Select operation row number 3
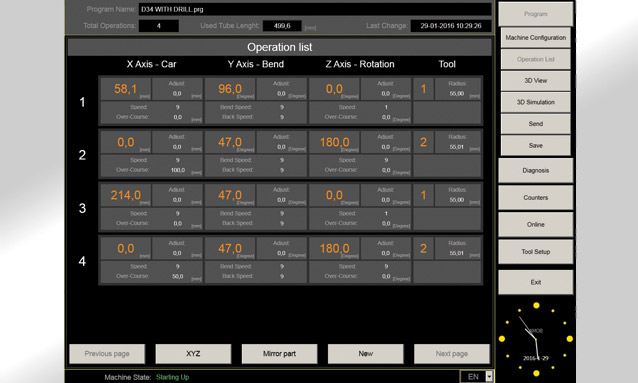Screen dimensions: 638x383 pyautogui.click(x=82, y=208)
